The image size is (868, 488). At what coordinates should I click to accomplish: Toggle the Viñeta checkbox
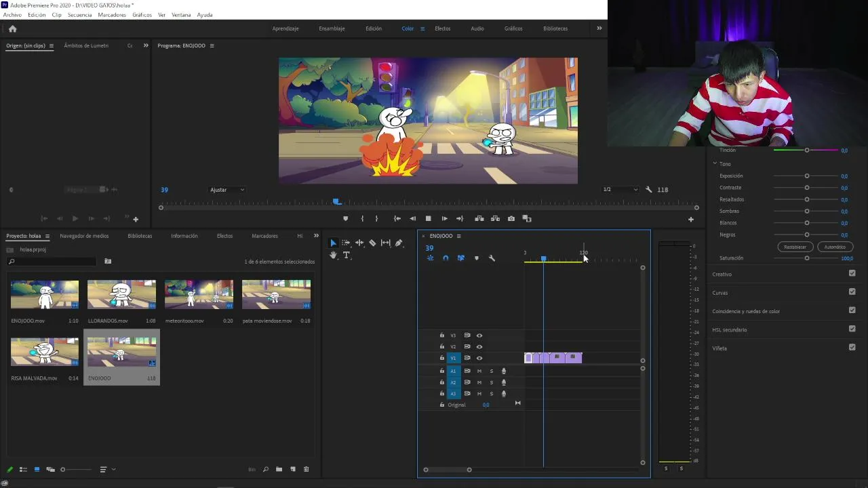tap(852, 347)
